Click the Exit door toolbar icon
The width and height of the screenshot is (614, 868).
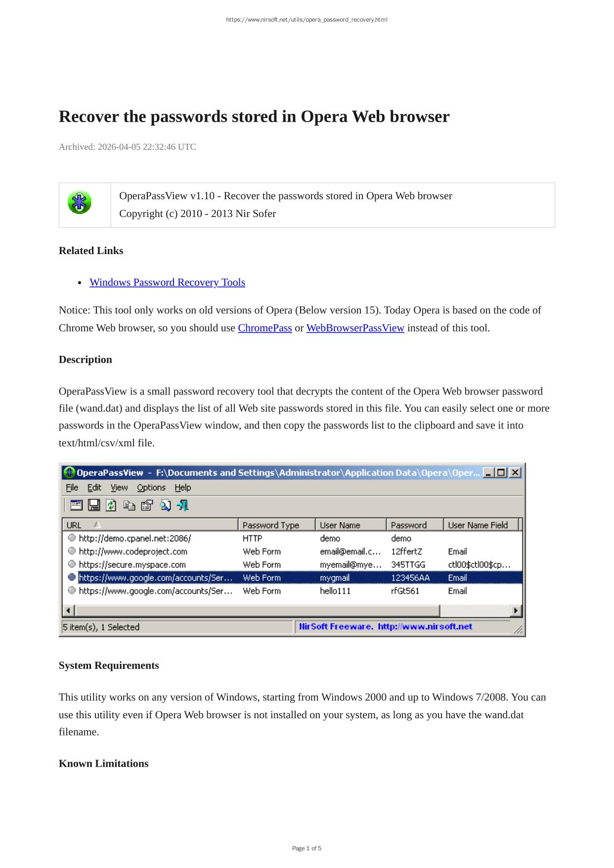coord(183,505)
